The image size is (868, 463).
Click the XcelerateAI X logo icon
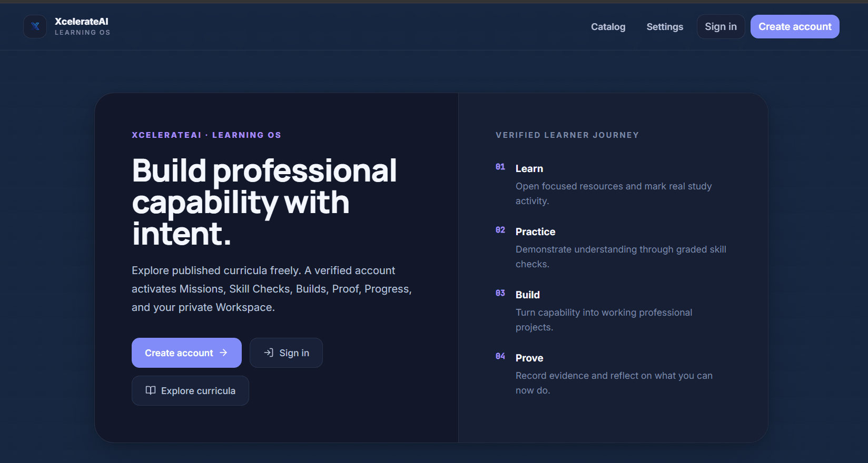click(35, 26)
